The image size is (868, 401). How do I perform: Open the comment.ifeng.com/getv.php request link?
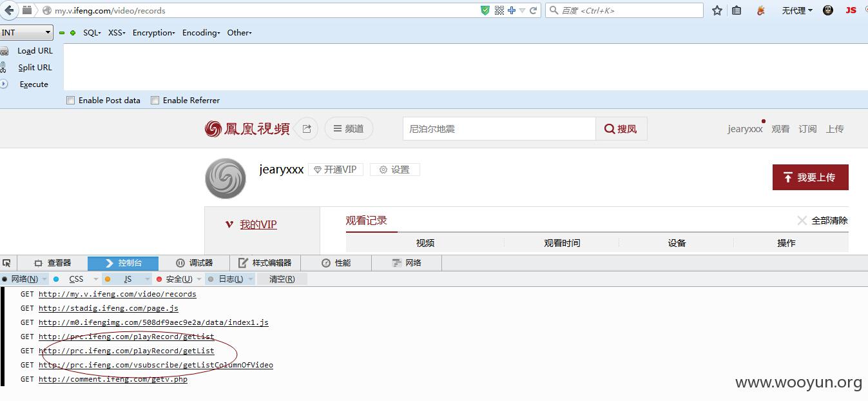(x=113, y=379)
